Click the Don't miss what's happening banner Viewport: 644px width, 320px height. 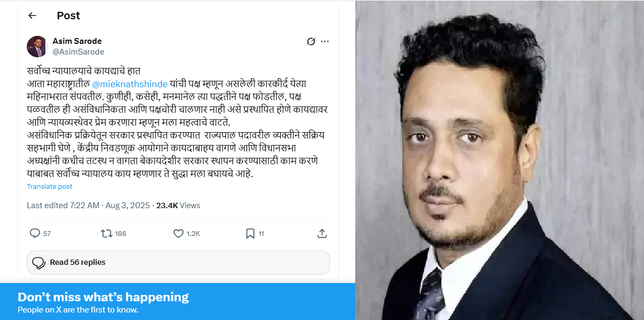[x=177, y=302]
